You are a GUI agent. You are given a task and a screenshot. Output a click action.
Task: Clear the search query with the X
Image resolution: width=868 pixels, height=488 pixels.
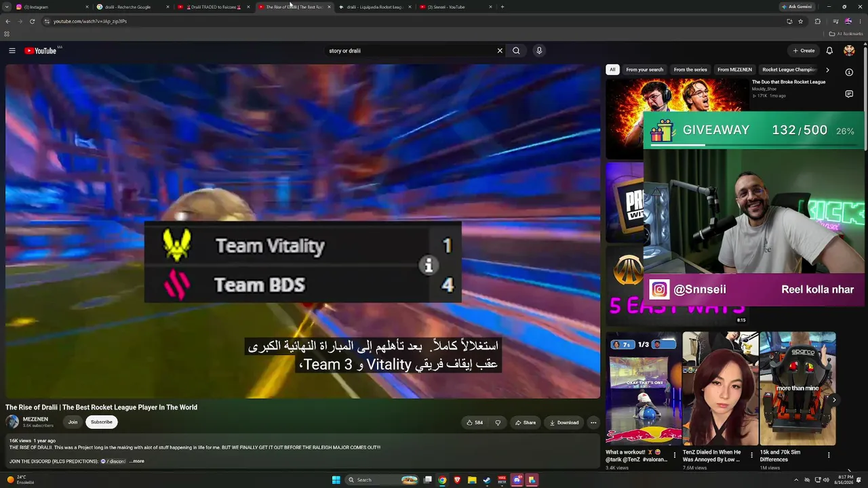pos(500,51)
